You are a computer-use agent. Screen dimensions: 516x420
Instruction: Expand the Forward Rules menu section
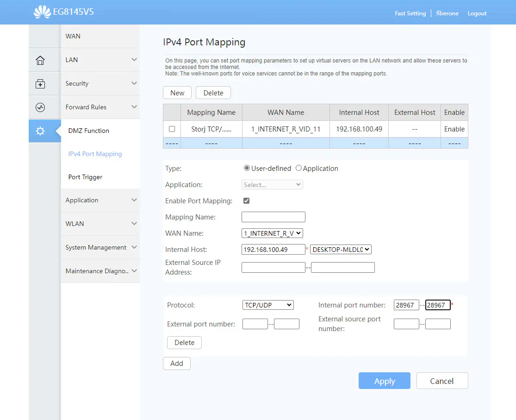point(100,107)
